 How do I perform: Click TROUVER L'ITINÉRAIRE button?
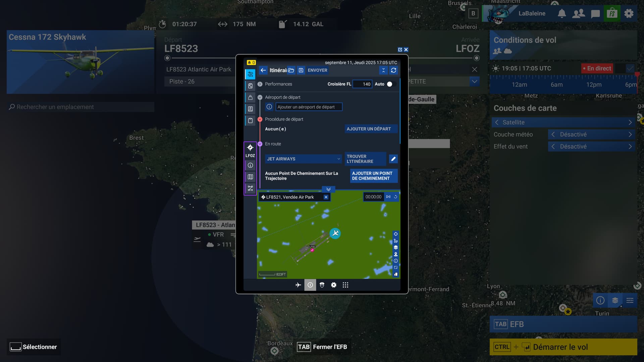365,159
